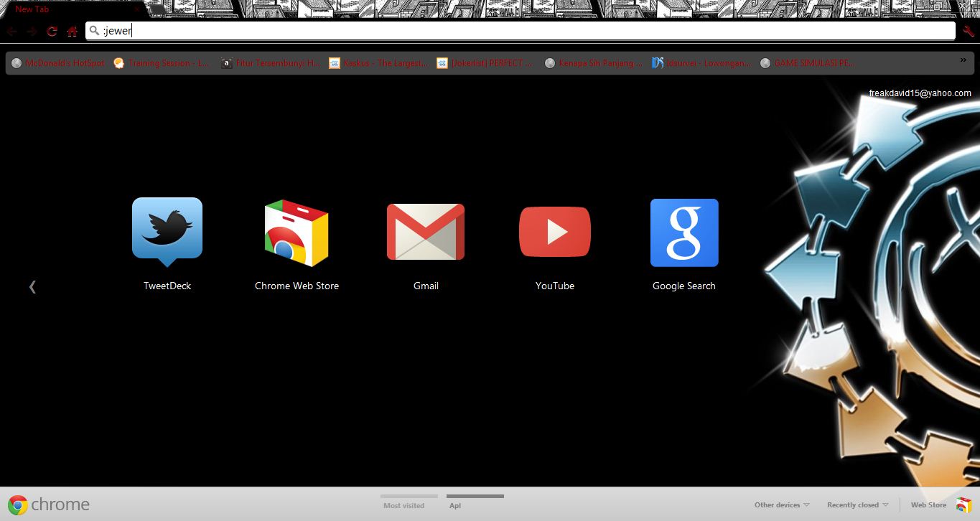Open the Fitur Tersembunyi bookmark

(x=271, y=63)
